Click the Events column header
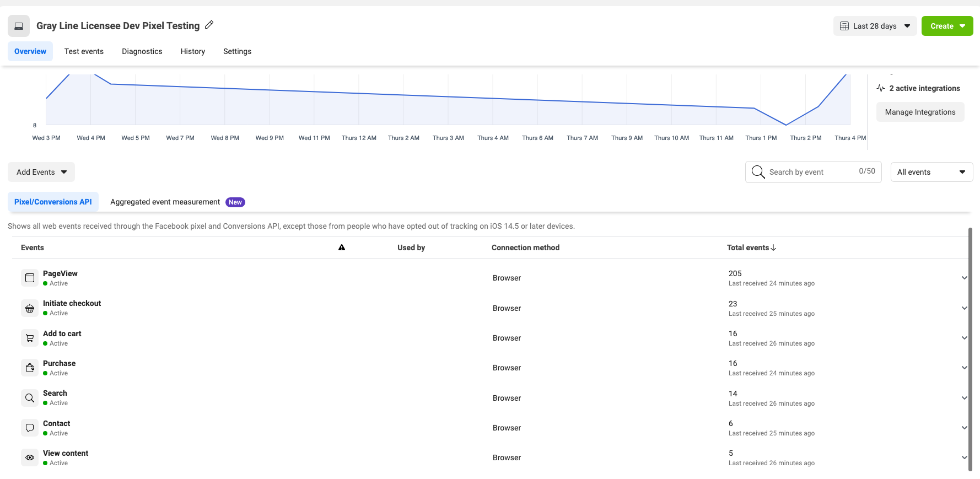 [x=33, y=247]
